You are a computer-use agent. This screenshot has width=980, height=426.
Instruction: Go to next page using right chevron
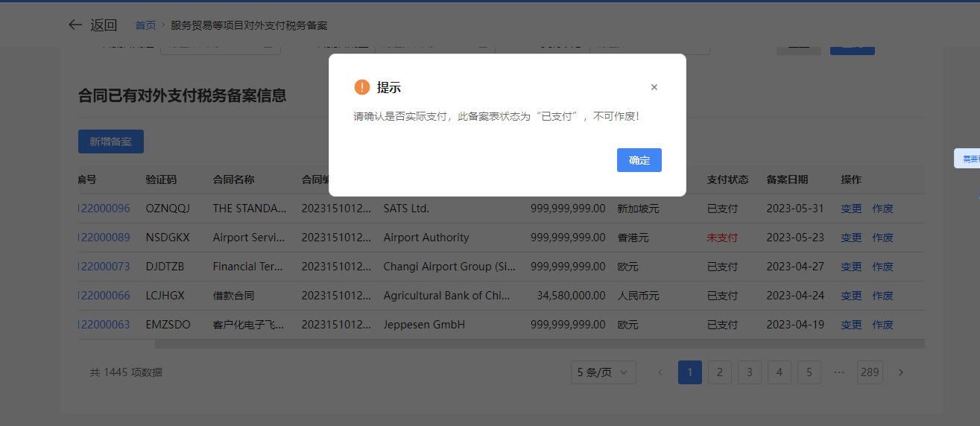pyautogui.click(x=901, y=372)
